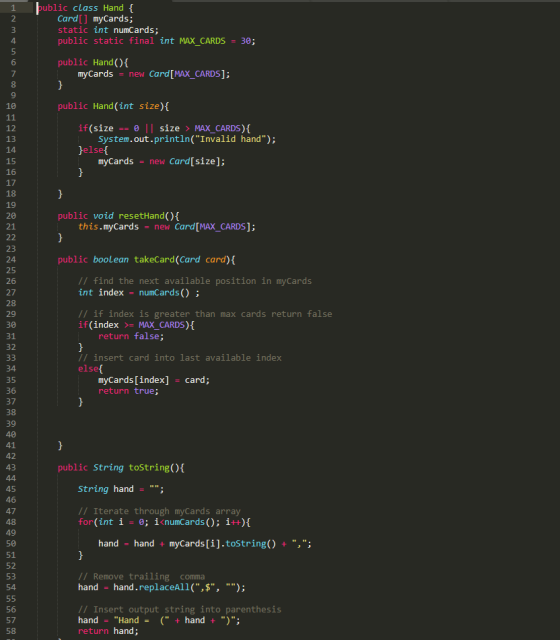Click 'myCards[index] = card;' statement
The image size is (560, 640).
[x=154, y=380]
